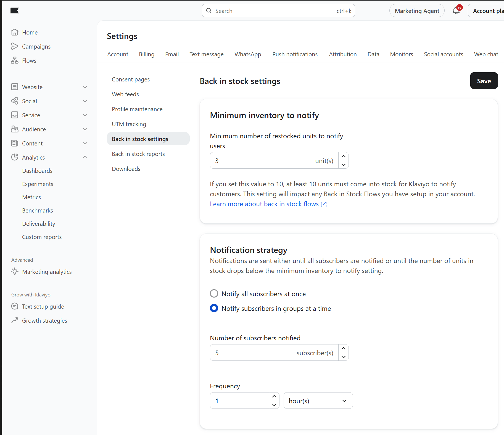
Task: Switch to the Billing tab
Action: point(147,54)
